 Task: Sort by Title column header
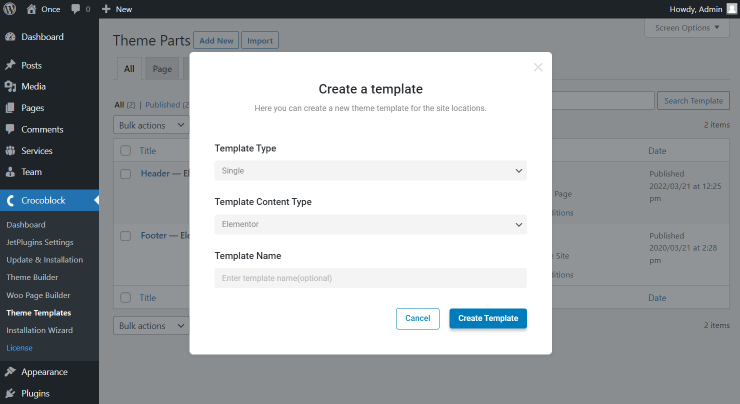click(148, 151)
